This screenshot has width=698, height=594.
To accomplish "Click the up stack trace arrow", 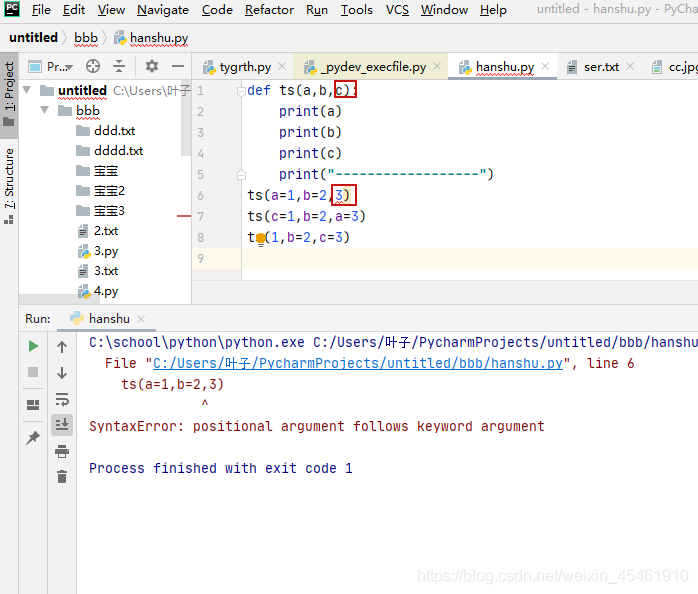I will click(62, 346).
